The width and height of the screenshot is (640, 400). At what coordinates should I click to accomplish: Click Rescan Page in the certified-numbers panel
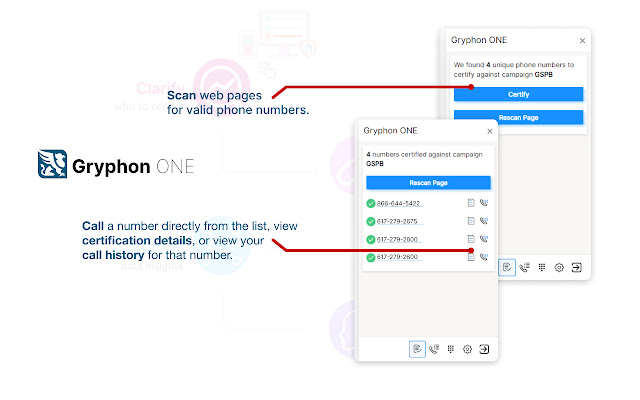click(x=428, y=183)
